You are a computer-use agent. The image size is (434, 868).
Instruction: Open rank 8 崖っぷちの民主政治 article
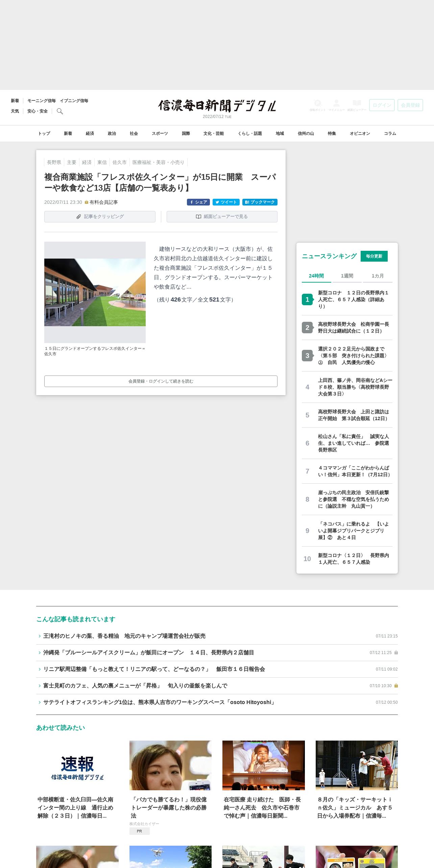347,499
